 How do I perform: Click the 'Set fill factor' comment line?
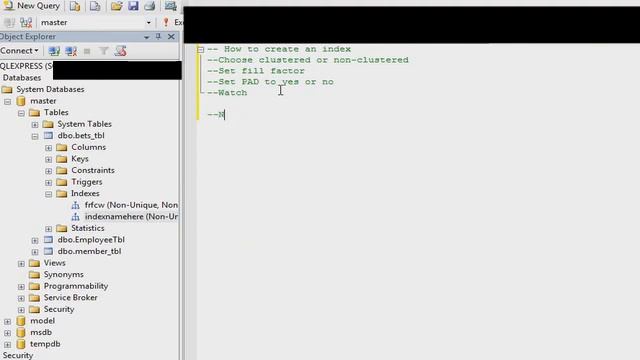click(256, 71)
